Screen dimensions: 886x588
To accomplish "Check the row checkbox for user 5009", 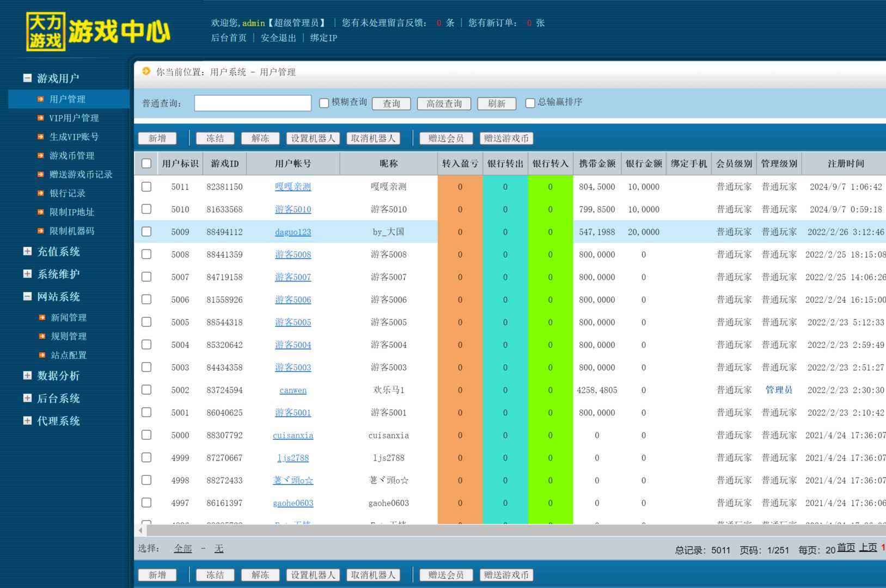I will (x=146, y=231).
